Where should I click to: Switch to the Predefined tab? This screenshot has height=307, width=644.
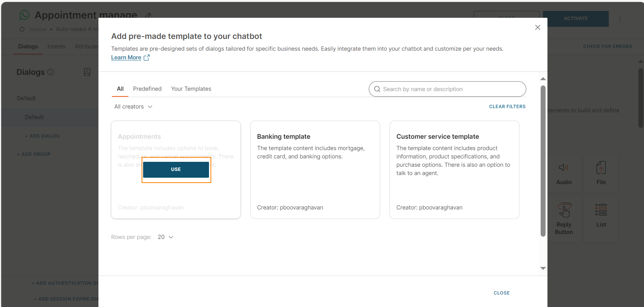[147, 89]
